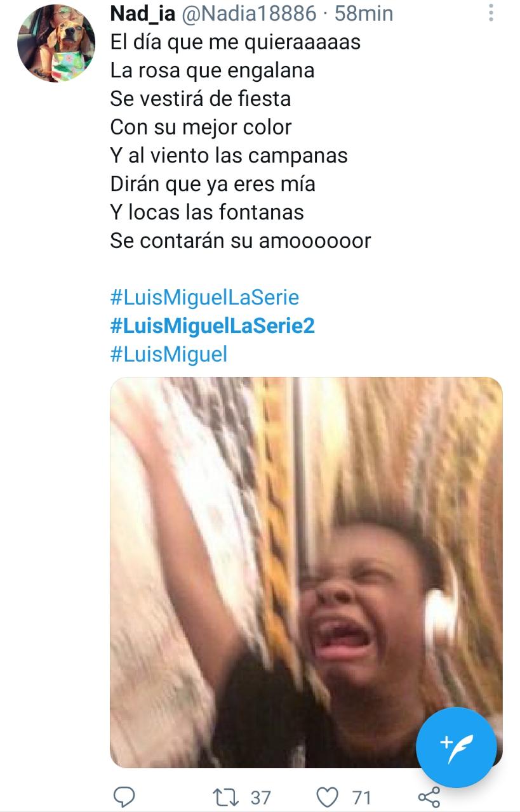Open the crying kid with headphones meme image

click(x=306, y=572)
